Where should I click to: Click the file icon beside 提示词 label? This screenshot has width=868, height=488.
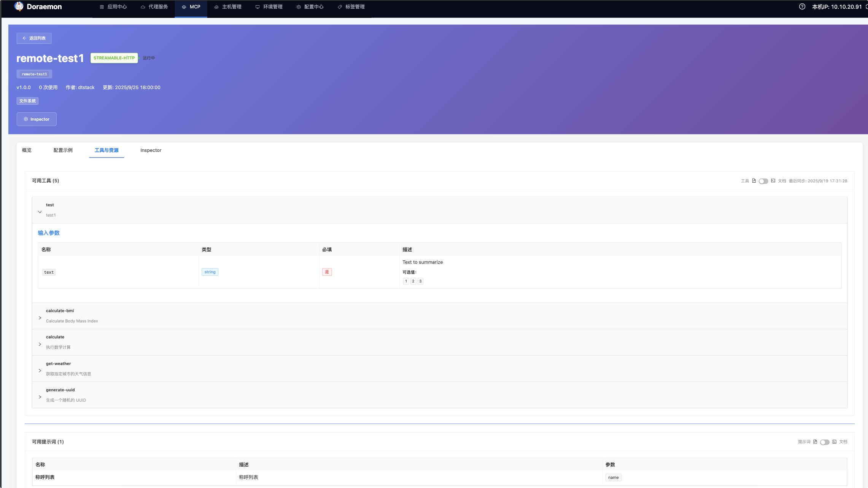click(x=815, y=442)
